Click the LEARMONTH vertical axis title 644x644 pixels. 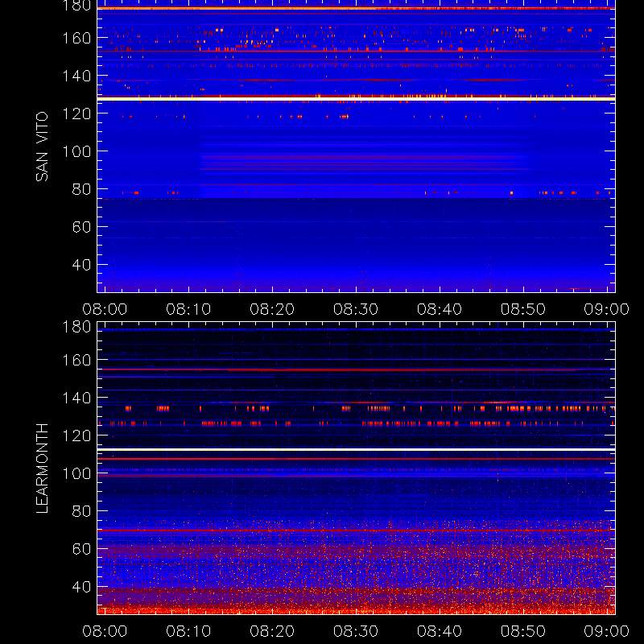click(x=42, y=469)
